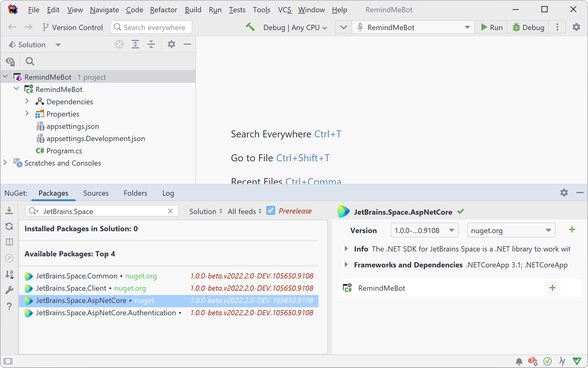Open the Refactor menu
This screenshot has height=368, width=588.
coord(164,10)
